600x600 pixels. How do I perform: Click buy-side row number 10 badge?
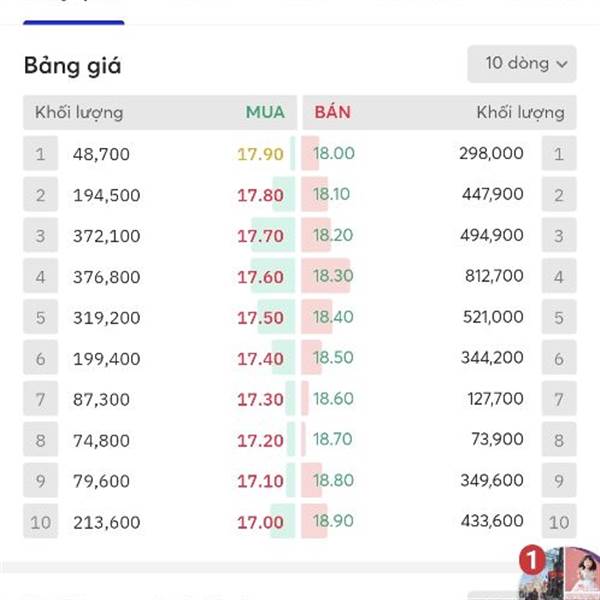41,521
